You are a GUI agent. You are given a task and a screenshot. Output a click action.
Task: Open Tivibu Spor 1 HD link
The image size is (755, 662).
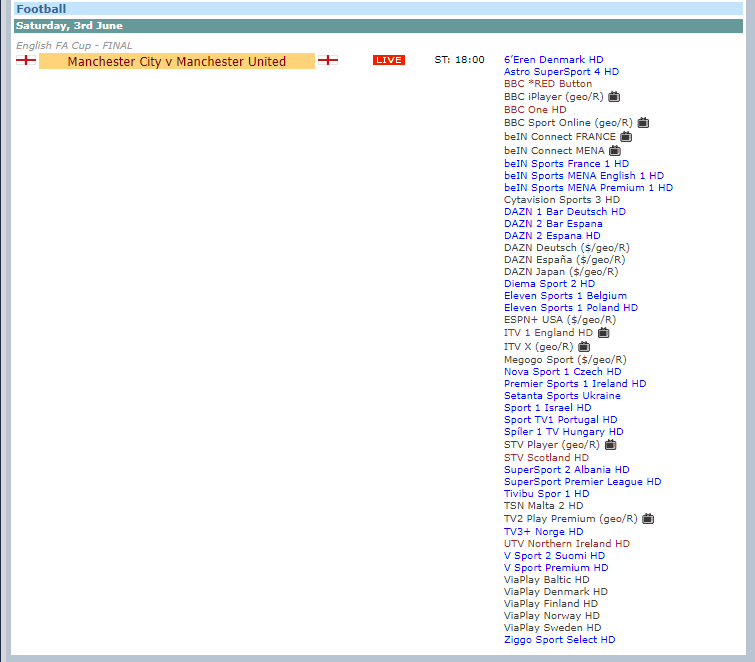pyautogui.click(x=547, y=494)
